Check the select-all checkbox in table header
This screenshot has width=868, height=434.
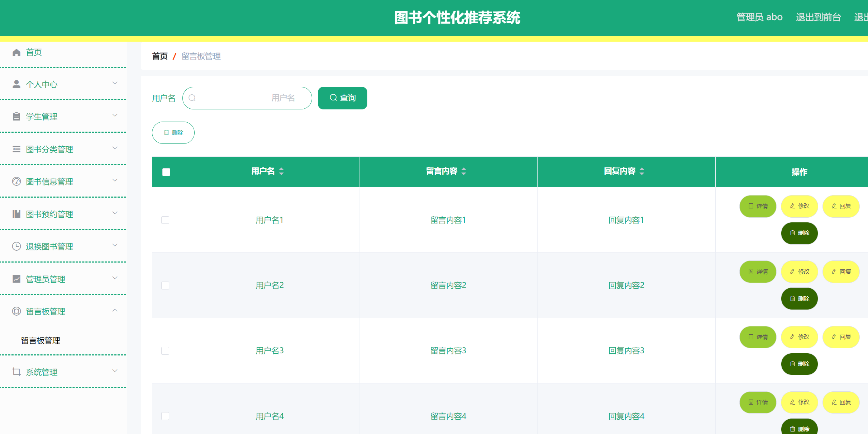coord(166,172)
